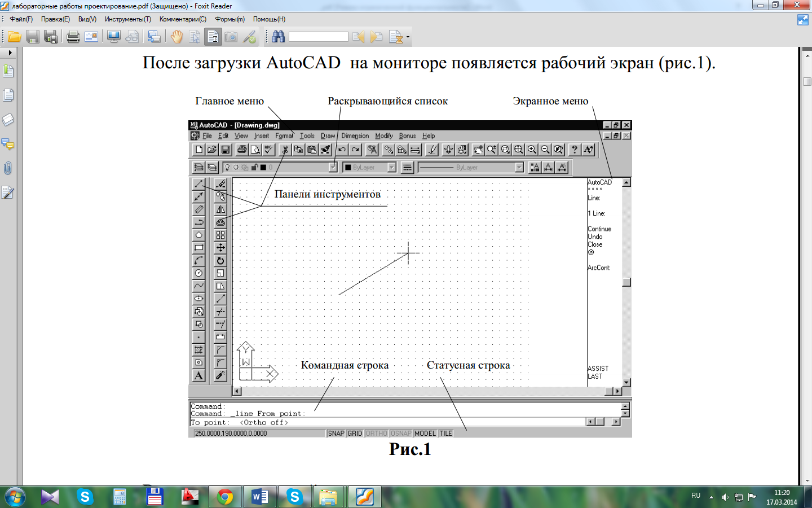Open the layer dropdown in AutoCAD figure

[333, 167]
